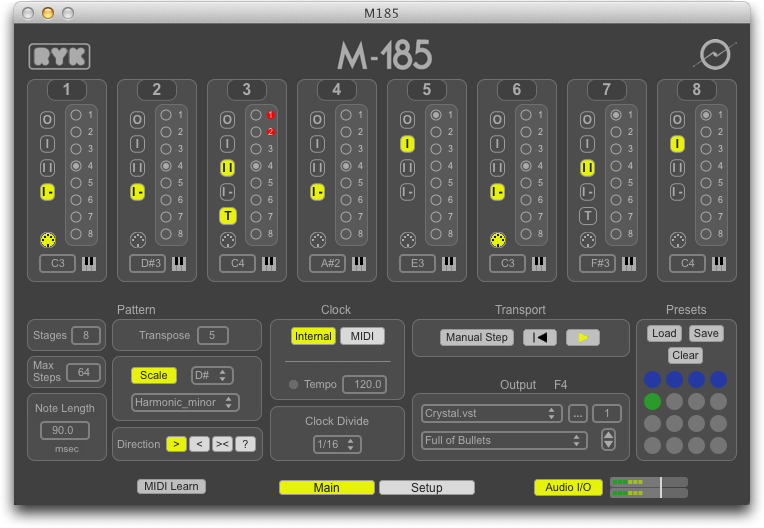The image size is (764, 528).
Task: Click the yellow play button
Action: click(583, 338)
